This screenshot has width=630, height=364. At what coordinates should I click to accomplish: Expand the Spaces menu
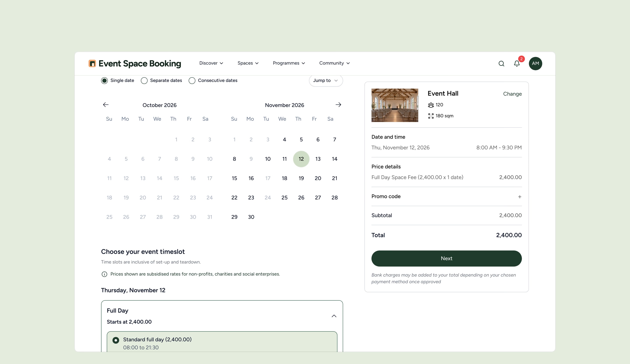pyautogui.click(x=248, y=63)
